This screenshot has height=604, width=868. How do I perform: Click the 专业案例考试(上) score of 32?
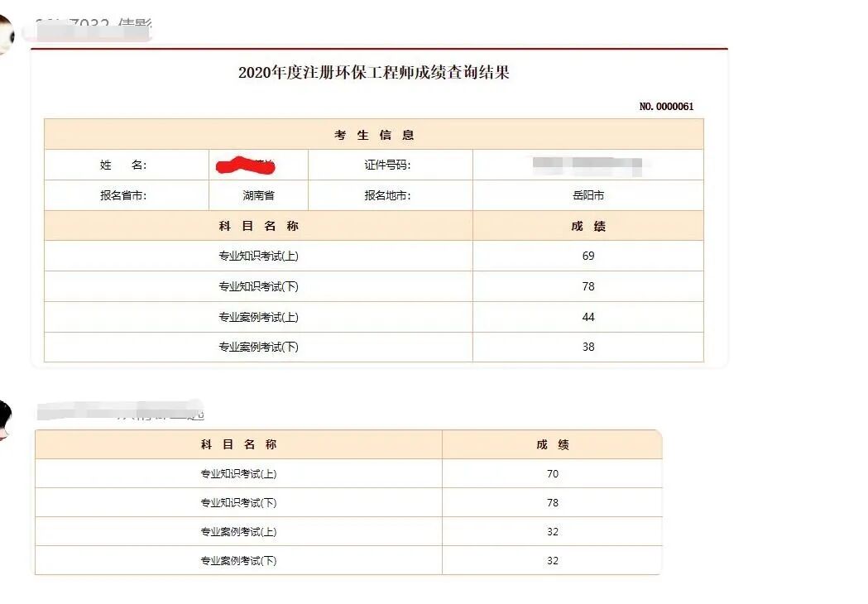551,531
